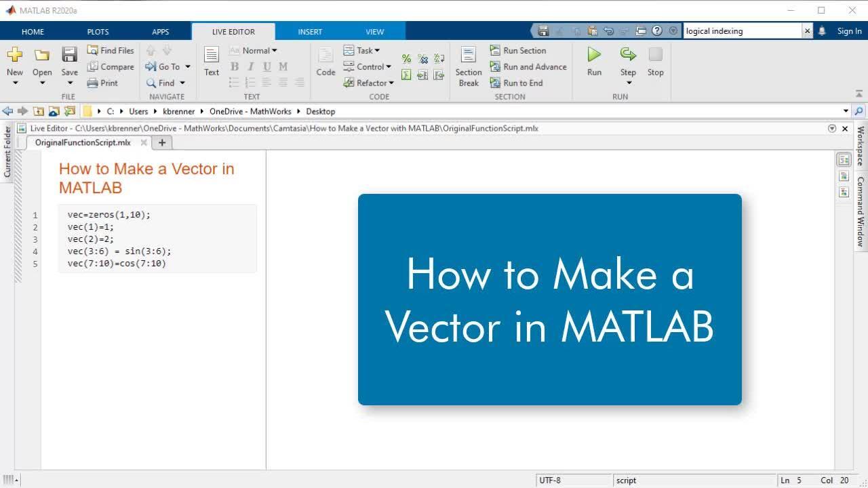The image size is (868, 488).
Task: Select the Step icon in the Run section
Action: 628,61
